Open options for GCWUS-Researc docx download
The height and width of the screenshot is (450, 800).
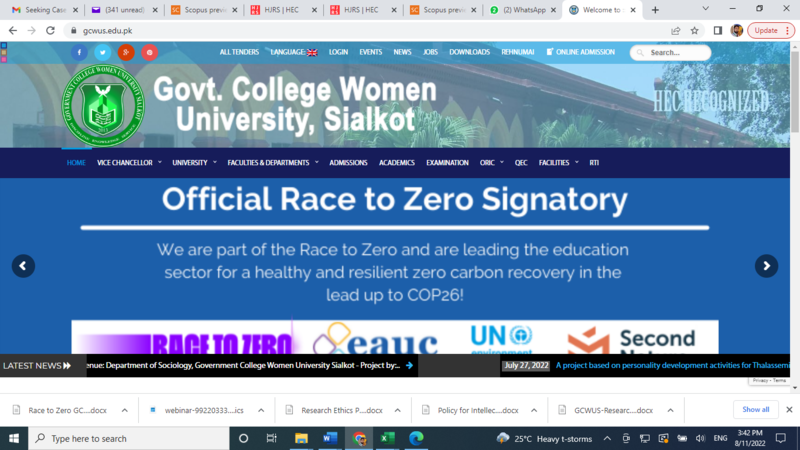pos(670,410)
